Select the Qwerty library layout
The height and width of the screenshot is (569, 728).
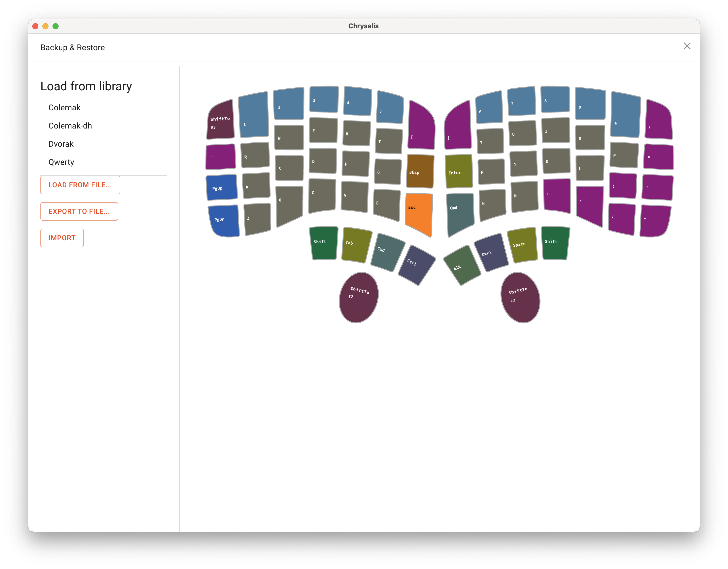point(61,162)
